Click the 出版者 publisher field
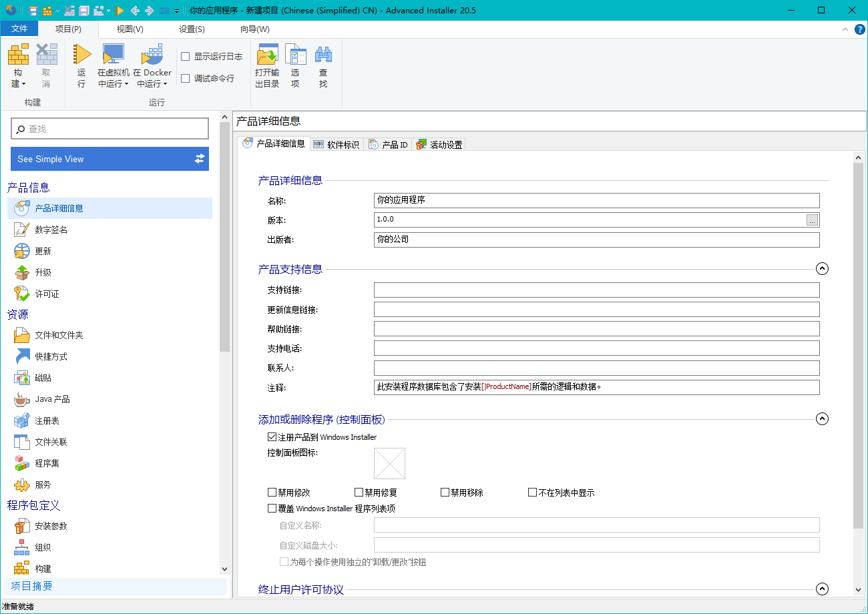Screen dimensions: 868x614 coord(596,240)
